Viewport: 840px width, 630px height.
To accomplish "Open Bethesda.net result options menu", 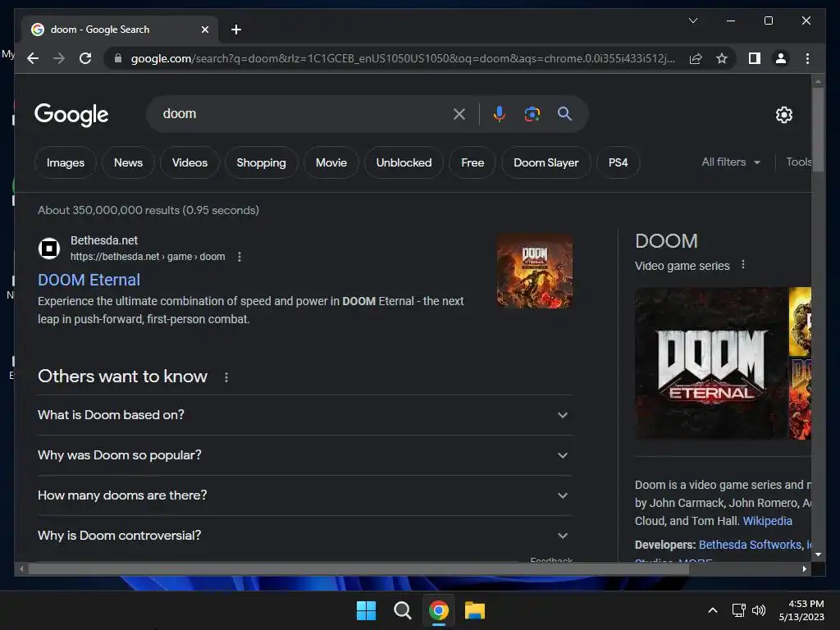I will coord(240,257).
